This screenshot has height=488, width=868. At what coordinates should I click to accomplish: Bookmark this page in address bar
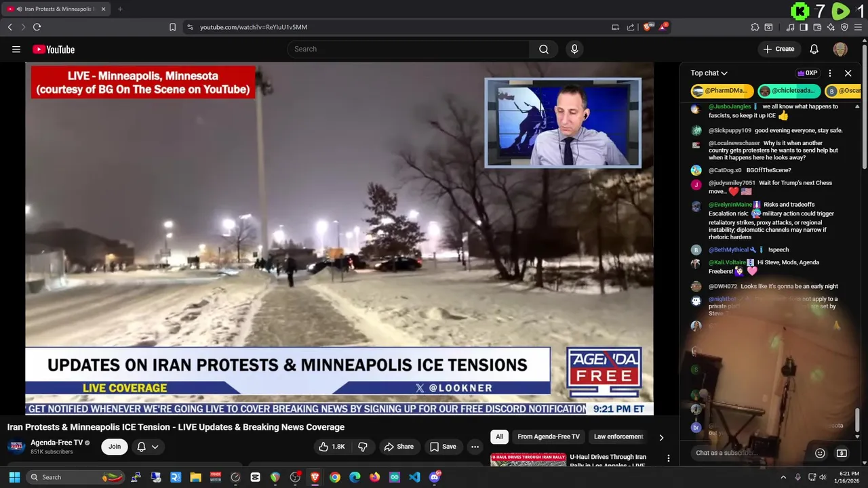pyautogui.click(x=172, y=27)
